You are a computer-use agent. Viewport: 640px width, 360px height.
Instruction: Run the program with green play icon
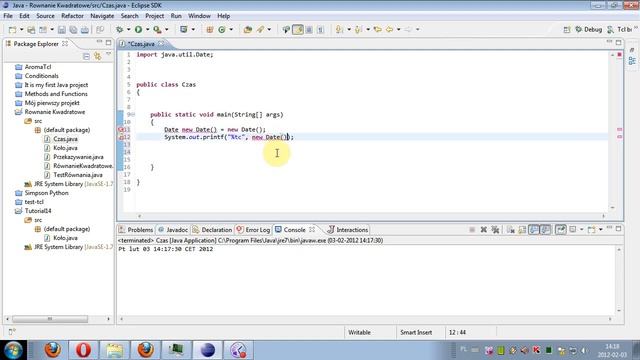(138, 29)
